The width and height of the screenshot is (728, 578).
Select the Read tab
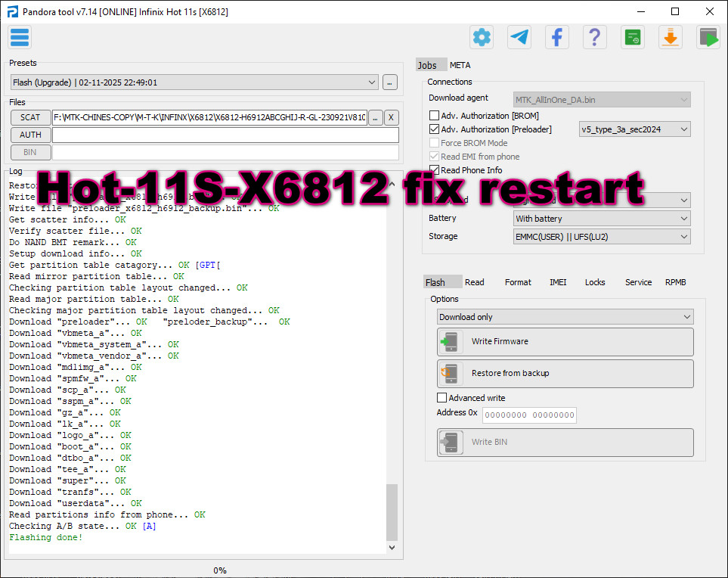tap(475, 282)
